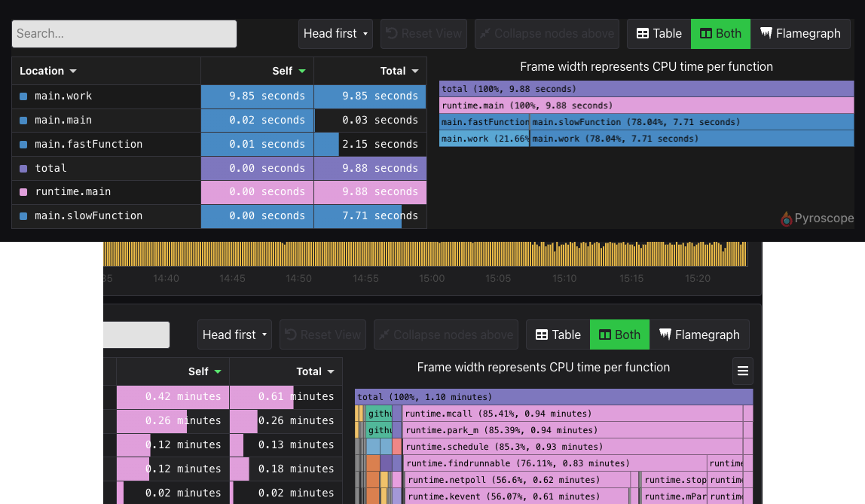Click blue swatch beside main.main
Image resolution: width=865 pixels, height=504 pixels.
[x=23, y=121]
